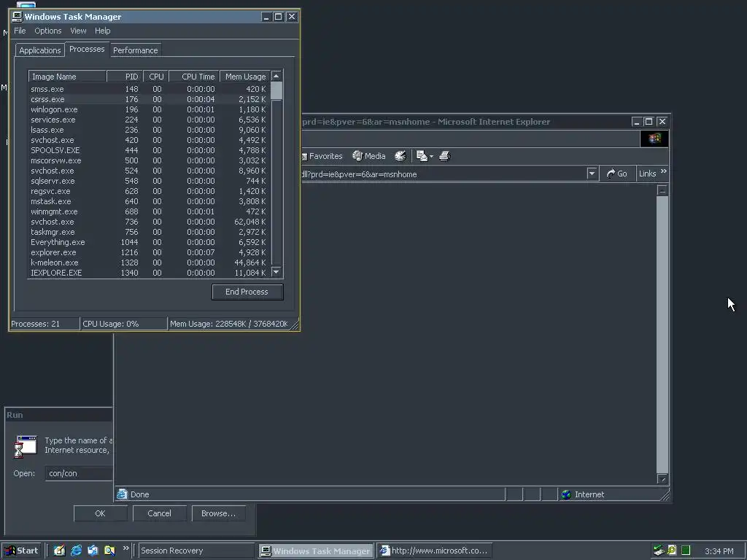The image size is (747, 560).
Task: Open the File menu in Task Manager
Action: 20,31
